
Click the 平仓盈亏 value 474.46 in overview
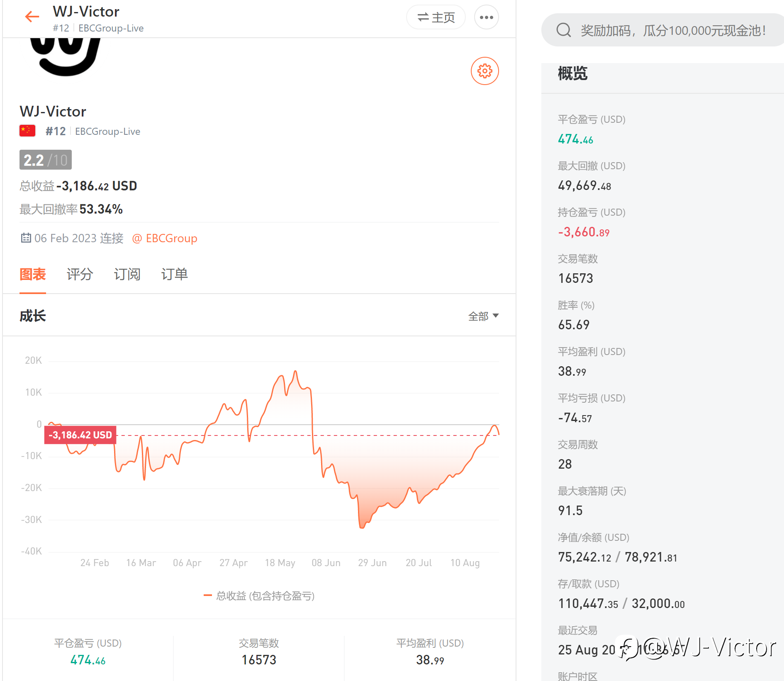pyautogui.click(x=575, y=139)
